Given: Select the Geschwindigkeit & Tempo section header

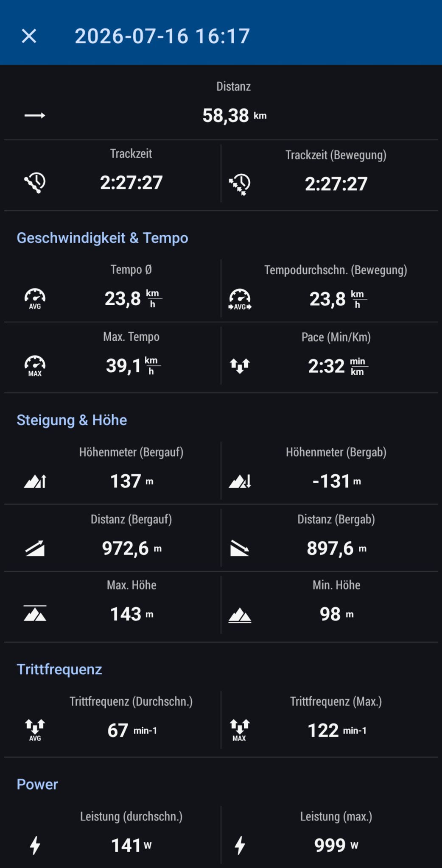Looking at the screenshot, I should pyautogui.click(x=102, y=238).
